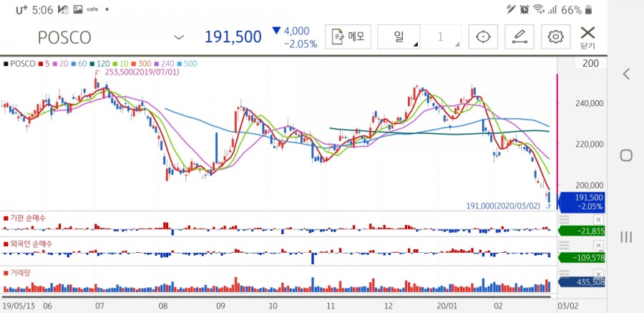This screenshot has width=644, height=313.
Task: Tap the 외국인 순매수 indicator label
Action: pos(27,244)
